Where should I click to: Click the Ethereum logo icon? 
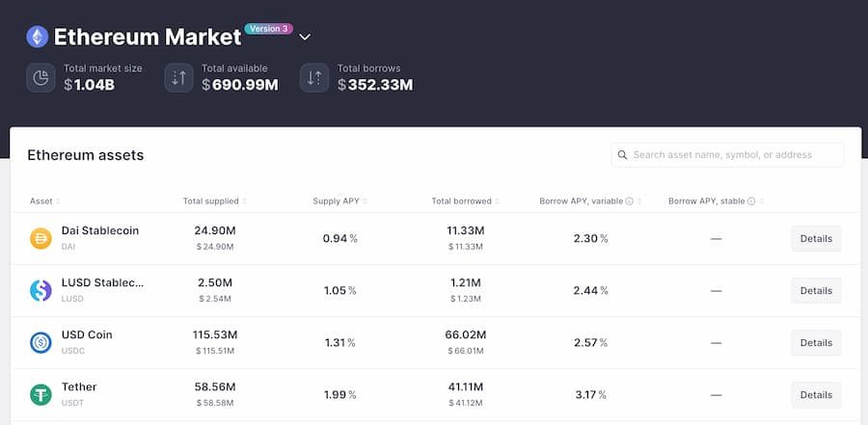[x=37, y=37]
